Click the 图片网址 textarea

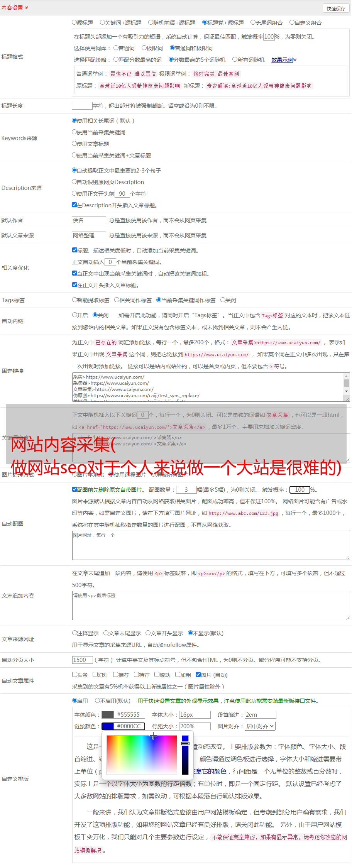click(211, 545)
